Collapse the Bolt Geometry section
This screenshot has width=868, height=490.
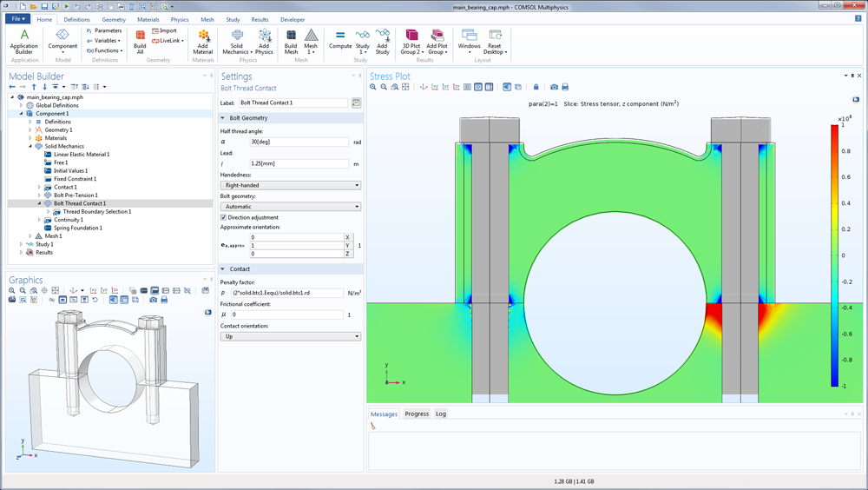[224, 118]
